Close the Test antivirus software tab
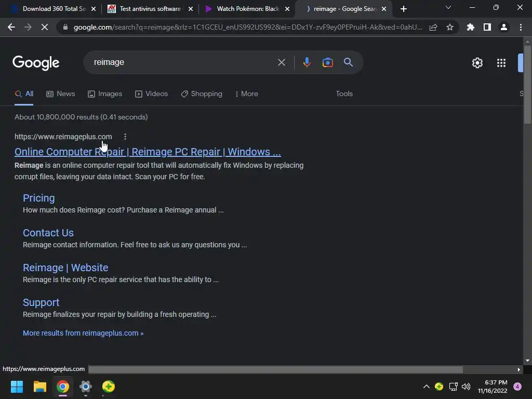532x399 pixels. click(191, 9)
